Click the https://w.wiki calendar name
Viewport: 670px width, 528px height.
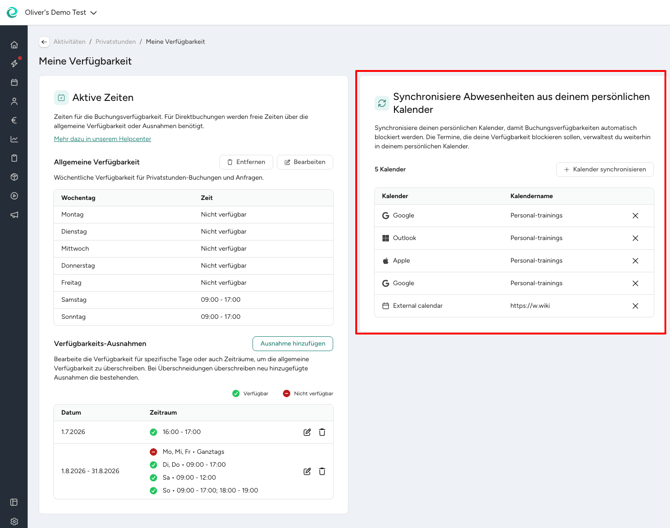pos(530,306)
